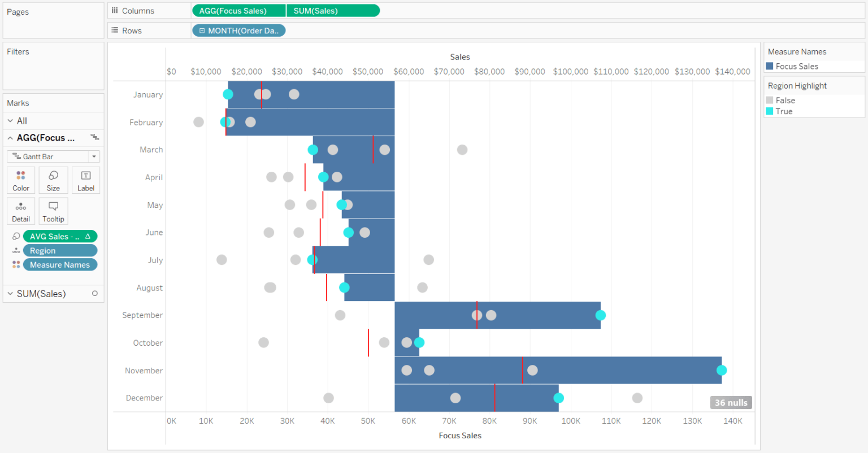The image size is (868, 453).
Task: Click the 36 nulls indicator
Action: click(x=731, y=402)
